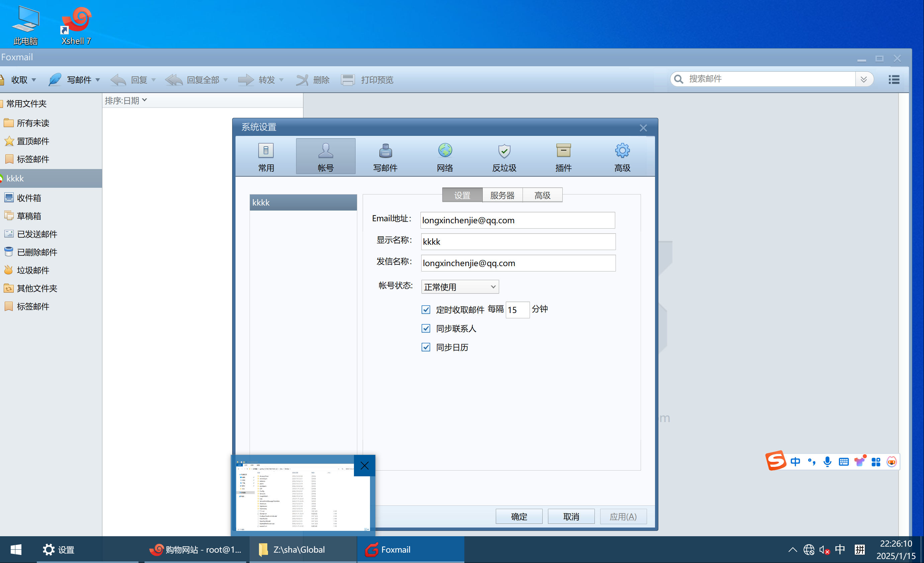
Task: Open the 网络 network settings icon
Action: click(x=445, y=151)
